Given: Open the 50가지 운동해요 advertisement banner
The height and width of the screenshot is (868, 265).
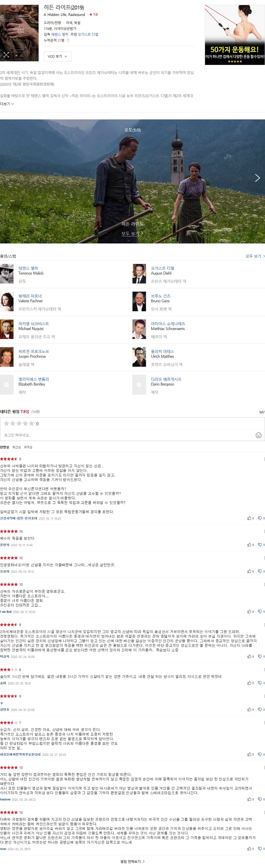Looking at the screenshot, I should coord(235,35).
